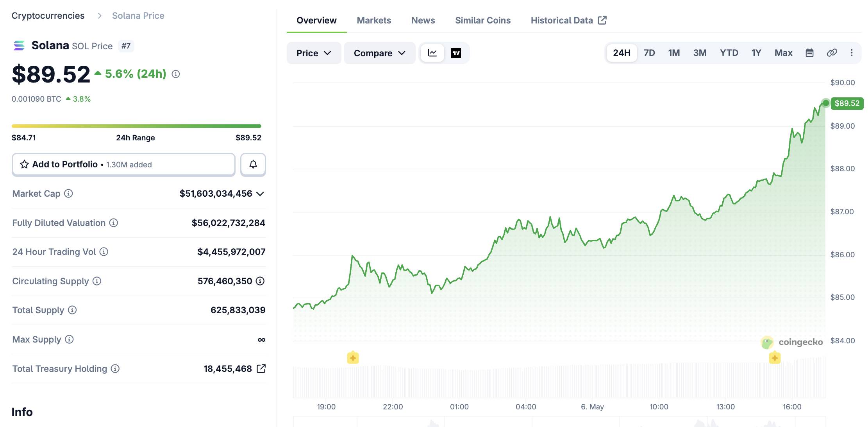This screenshot has width=868, height=427.
Task: Open Total Supply info icon
Action: point(72,310)
